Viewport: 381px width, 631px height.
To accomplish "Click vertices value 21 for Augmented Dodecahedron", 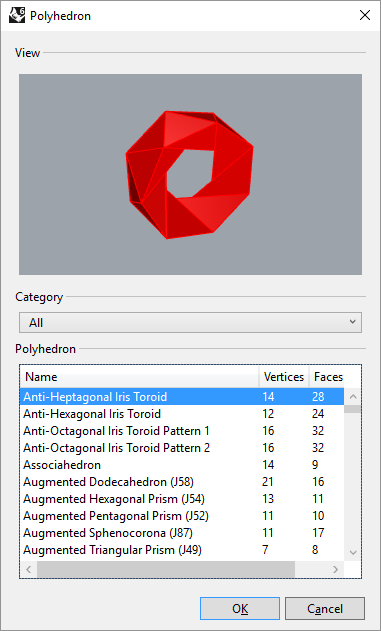I will (x=268, y=482).
